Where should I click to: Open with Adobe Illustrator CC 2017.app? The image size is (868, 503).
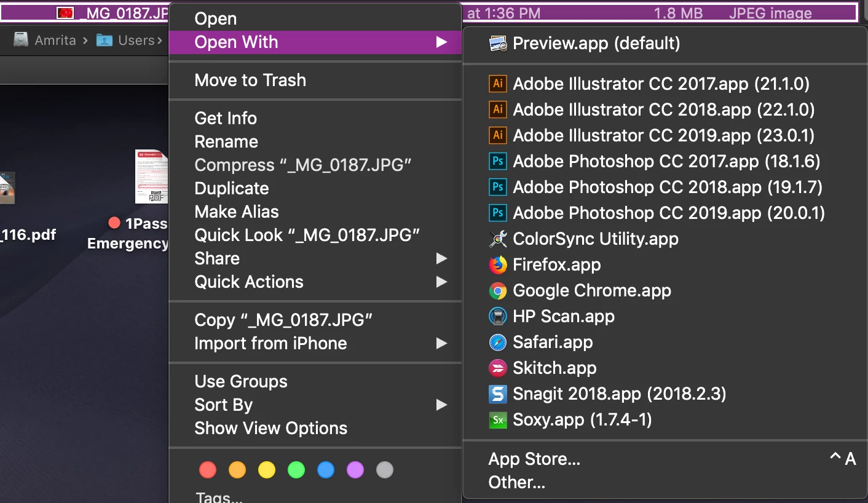666,84
